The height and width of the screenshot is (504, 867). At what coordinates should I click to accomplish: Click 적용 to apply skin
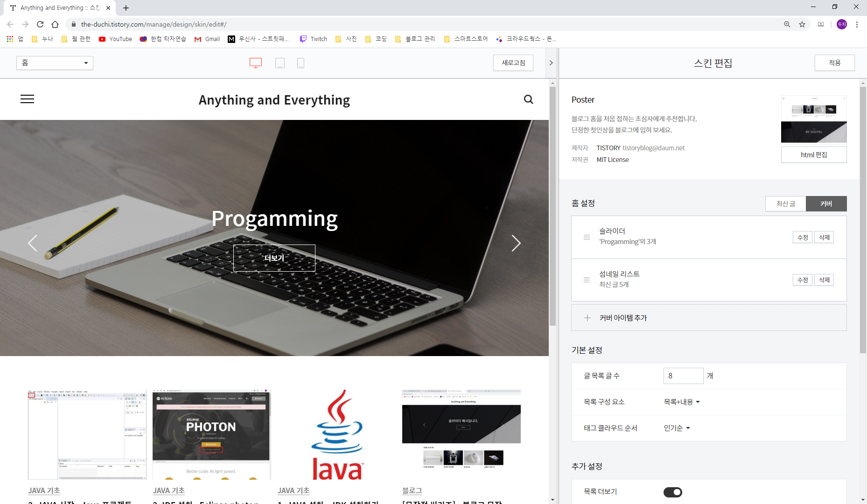[x=835, y=63]
